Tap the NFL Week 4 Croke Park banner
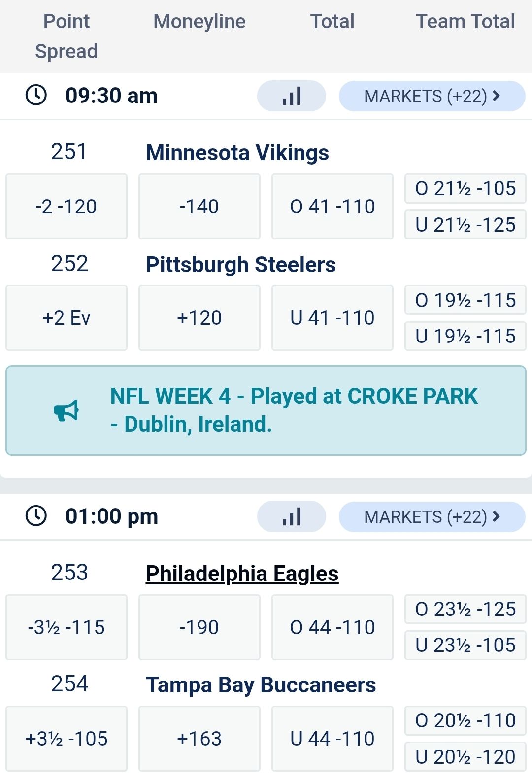Screen dimensions: 532x784 pyautogui.click(x=294, y=410)
